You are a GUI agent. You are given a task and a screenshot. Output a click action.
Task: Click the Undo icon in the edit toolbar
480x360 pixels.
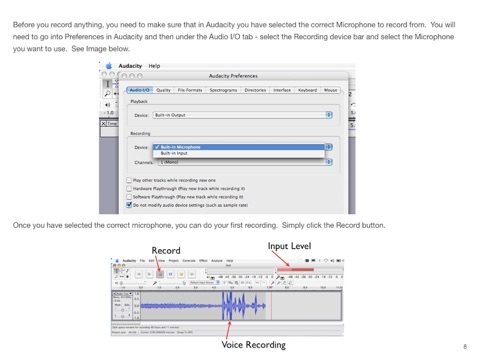[x=257, y=283]
